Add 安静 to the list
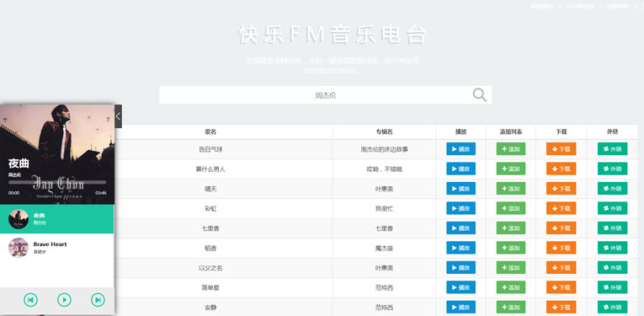Screen dimensions: 644x316 pos(511,307)
